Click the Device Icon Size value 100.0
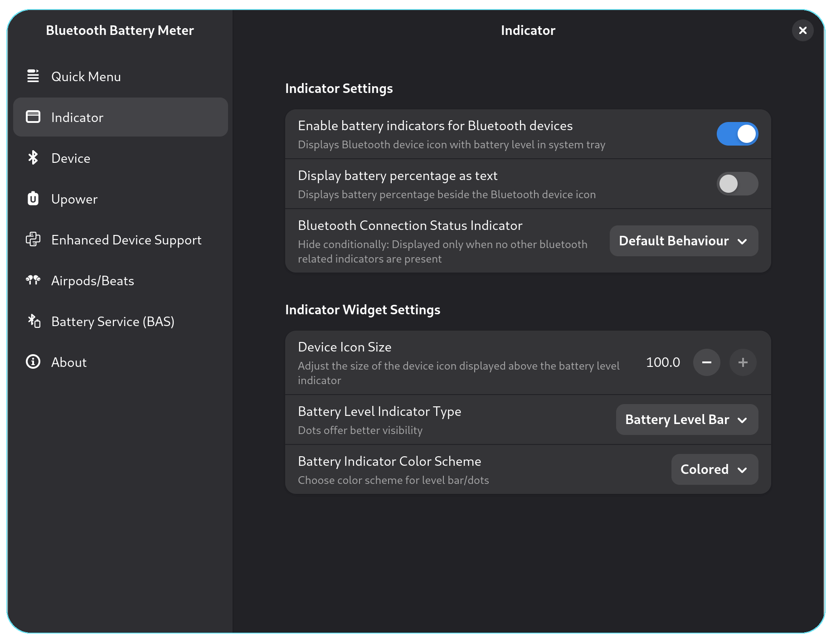 click(x=663, y=362)
